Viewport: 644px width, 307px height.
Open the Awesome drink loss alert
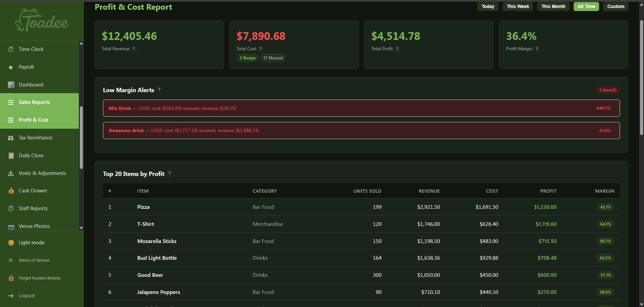coord(361,130)
